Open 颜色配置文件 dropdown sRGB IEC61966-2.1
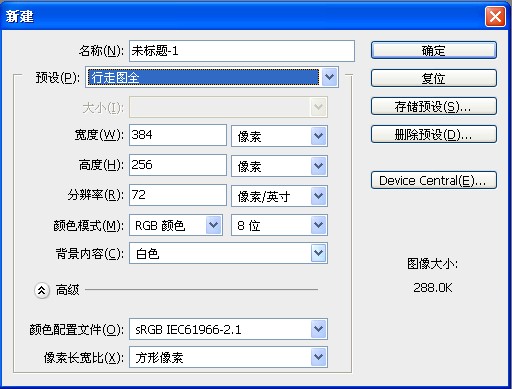 click(228, 329)
